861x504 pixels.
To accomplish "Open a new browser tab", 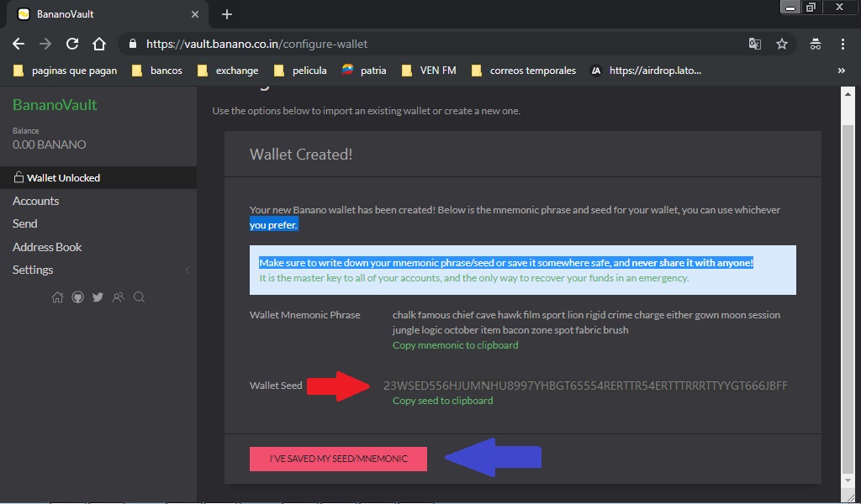I will point(227,14).
